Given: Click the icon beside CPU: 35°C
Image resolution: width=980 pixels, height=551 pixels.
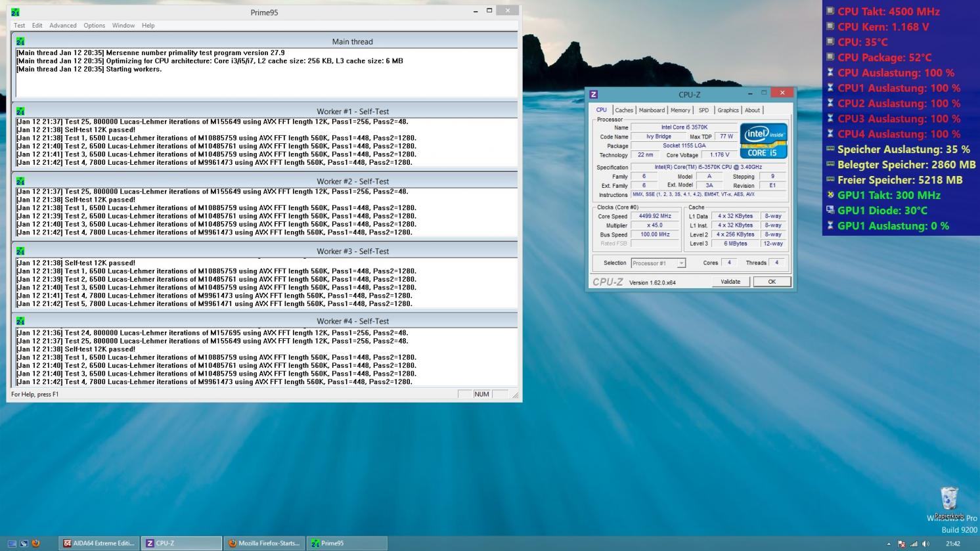Looking at the screenshot, I should pyautogui.click(x=830, y=41).
